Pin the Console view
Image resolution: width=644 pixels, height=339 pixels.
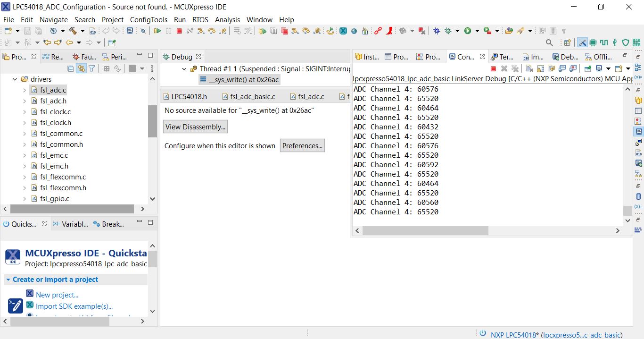(x=587, y=68)
